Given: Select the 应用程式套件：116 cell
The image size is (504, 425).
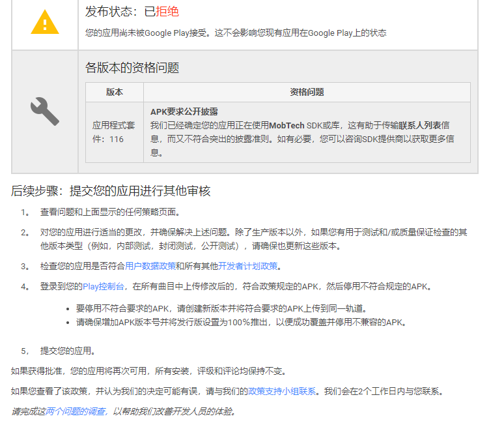Looking at the screenshot, I should (x=114, y=132).
